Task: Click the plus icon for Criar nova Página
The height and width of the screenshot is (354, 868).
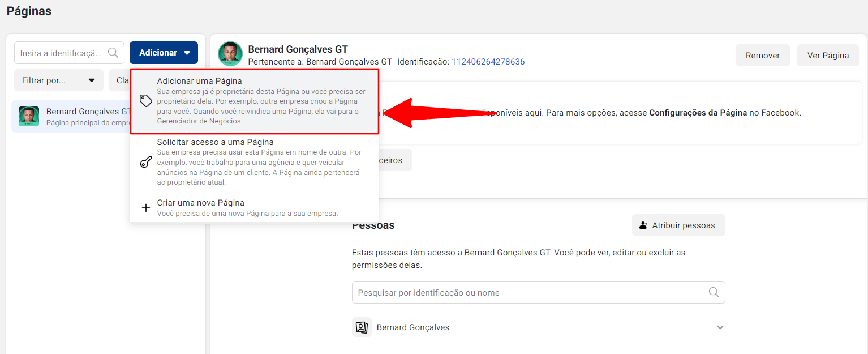Action: 146,208
